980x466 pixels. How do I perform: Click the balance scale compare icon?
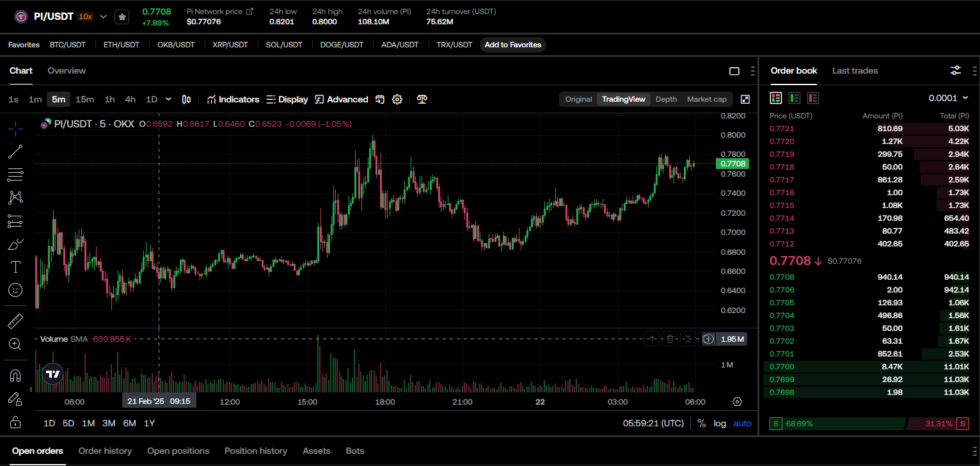click(422, 99)
